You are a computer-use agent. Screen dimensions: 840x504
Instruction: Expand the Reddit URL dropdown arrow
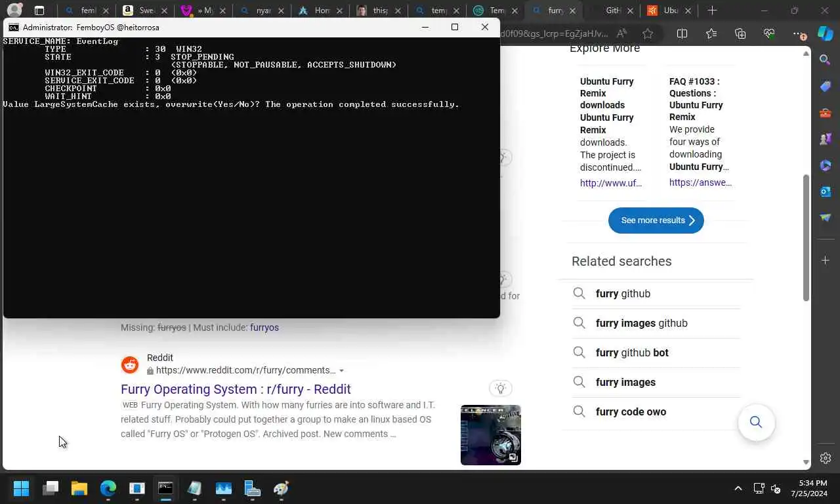coord(341,371)
